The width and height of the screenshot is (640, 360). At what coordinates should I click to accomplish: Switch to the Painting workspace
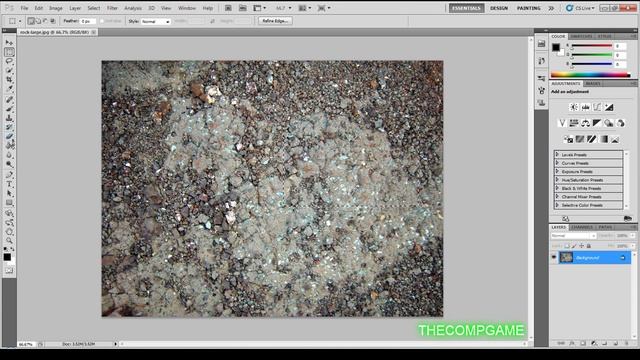[x=529, y=8]
